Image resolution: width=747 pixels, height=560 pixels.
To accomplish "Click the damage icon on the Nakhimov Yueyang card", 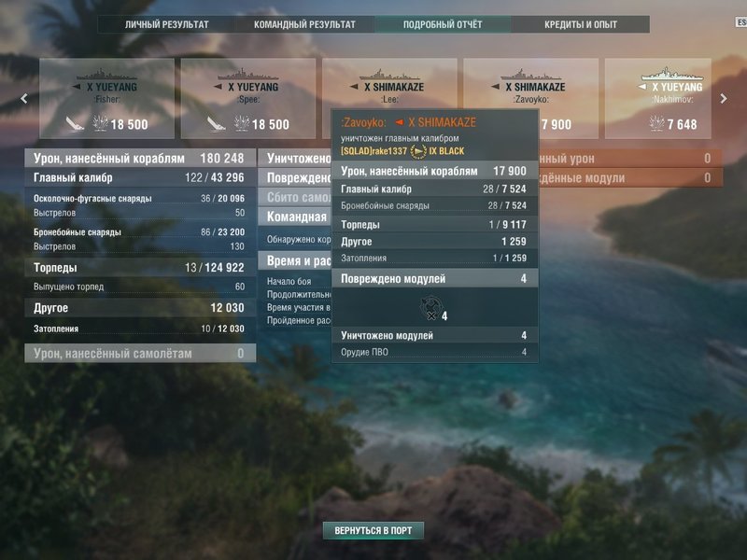I will tap(657, 123).
